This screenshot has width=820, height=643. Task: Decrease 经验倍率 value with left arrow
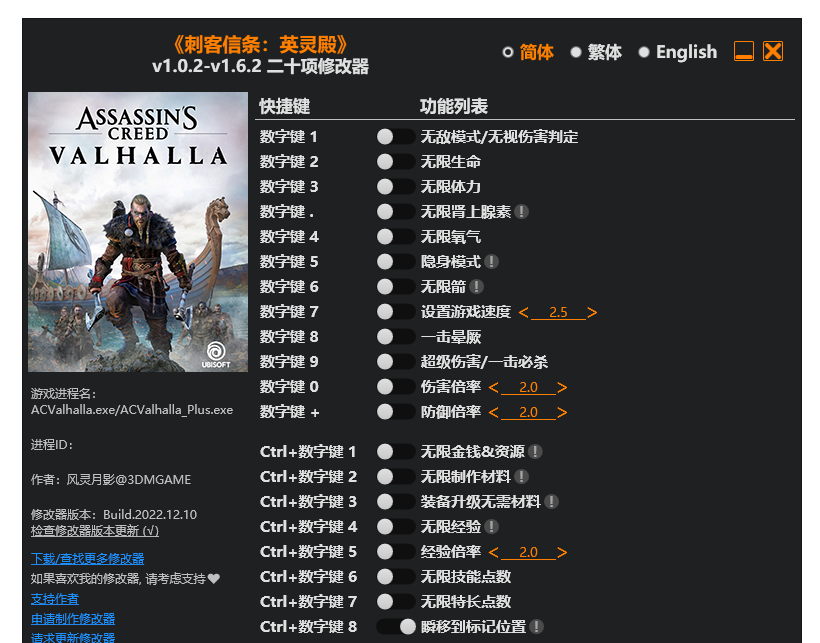494,553
